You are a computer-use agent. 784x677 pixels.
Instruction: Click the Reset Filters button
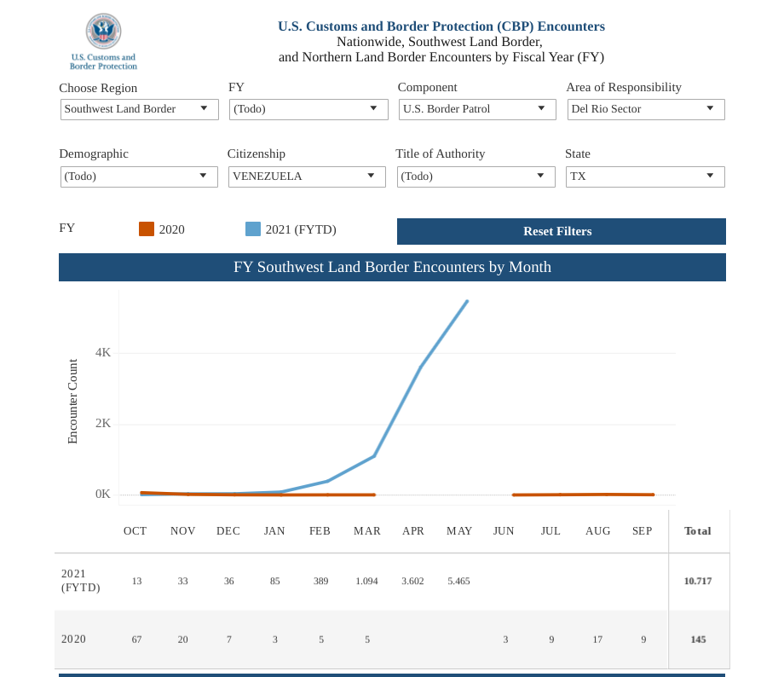pyautogui.click(x=561, y=231)
